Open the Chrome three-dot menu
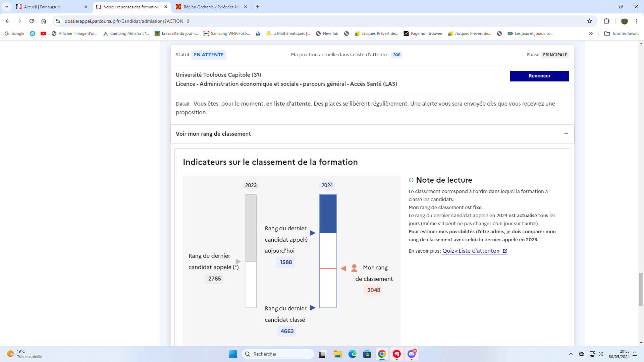644x362 pixels. pos(637,21)
